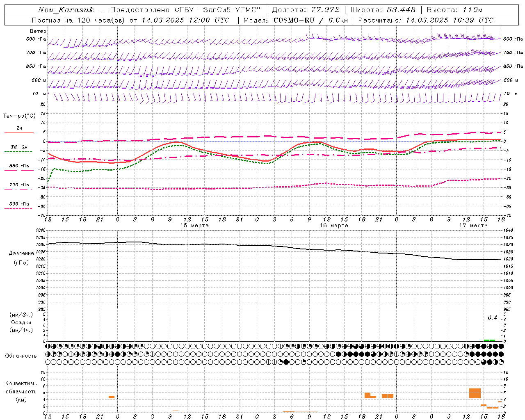Click the station title "Nov_Karasuk"
Viewport: 525px width, 420px height.
[x=66, y=10]
